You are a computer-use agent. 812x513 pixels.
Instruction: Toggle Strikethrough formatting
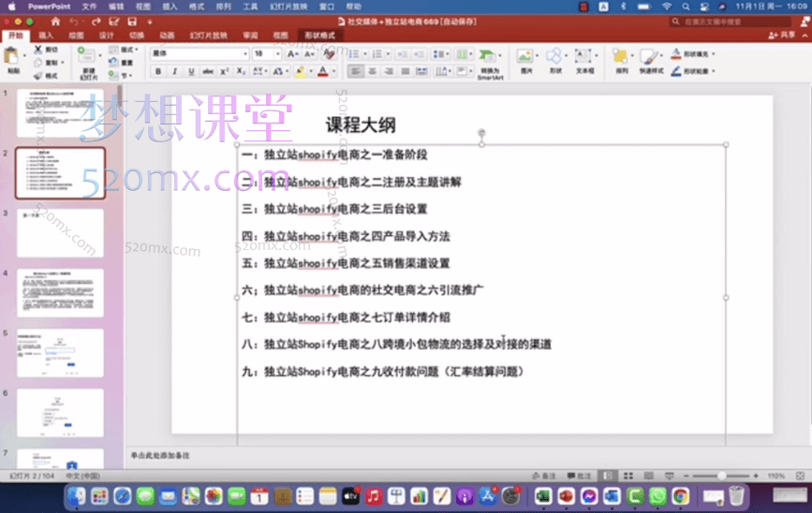(x=208, y=71)
